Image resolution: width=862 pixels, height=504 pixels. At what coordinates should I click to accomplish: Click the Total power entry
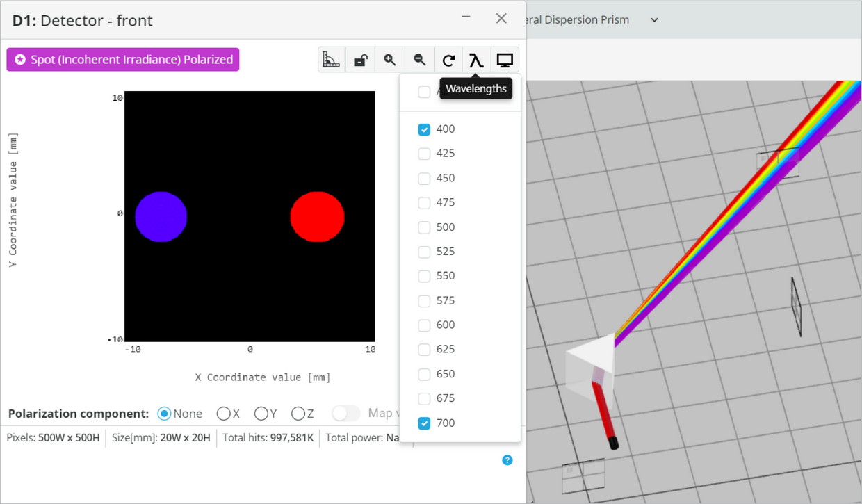[364, 438]
